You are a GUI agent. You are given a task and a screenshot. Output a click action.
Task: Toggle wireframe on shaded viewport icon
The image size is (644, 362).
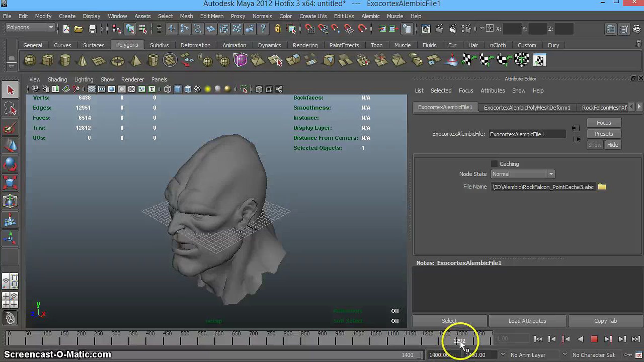[x=188, y=89]
